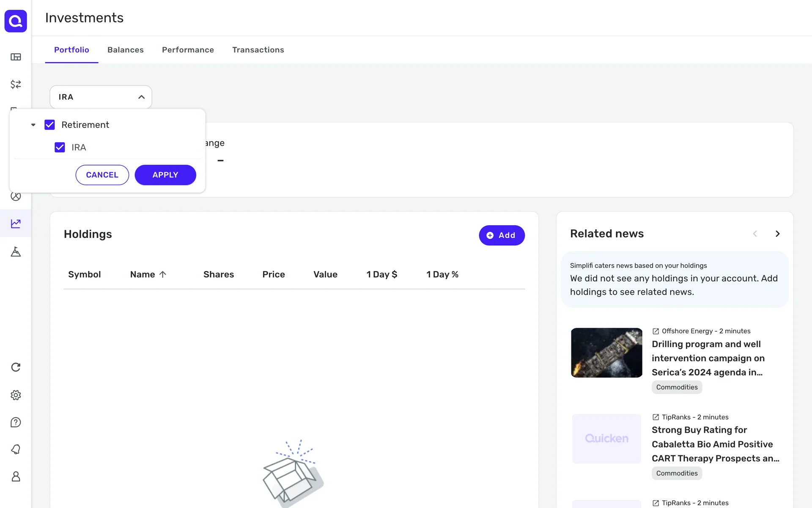812x508 pixels.
Task: Click the refresh icon in sidebar
Action: pos(16,367)
